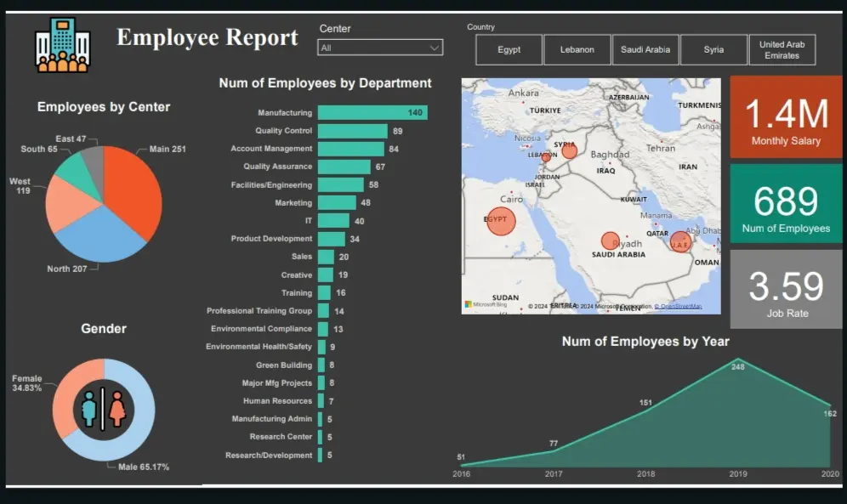Click the Gender chart title
This screenshot has height=504, width=847.
(x=104, y=329)
